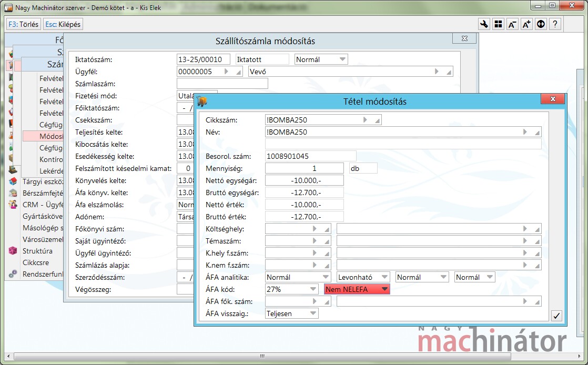Click the Bruttó egységár field
Image resolution: width=588 pixels, height=365 pixels.
click(305, 192)
